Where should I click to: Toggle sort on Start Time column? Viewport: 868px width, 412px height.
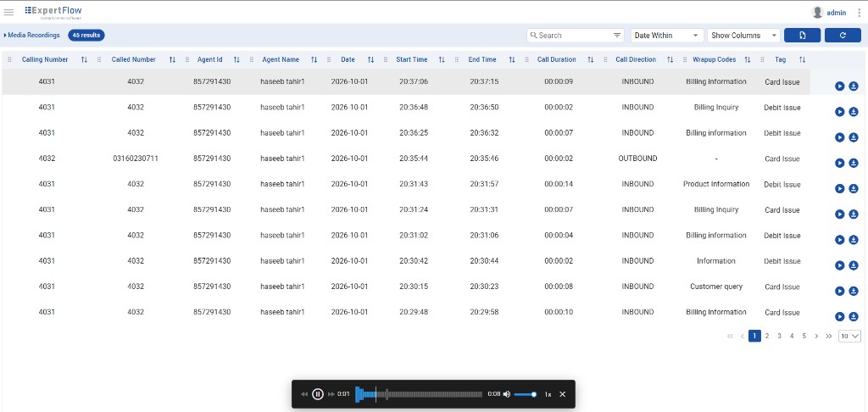[x=441, y=60]
